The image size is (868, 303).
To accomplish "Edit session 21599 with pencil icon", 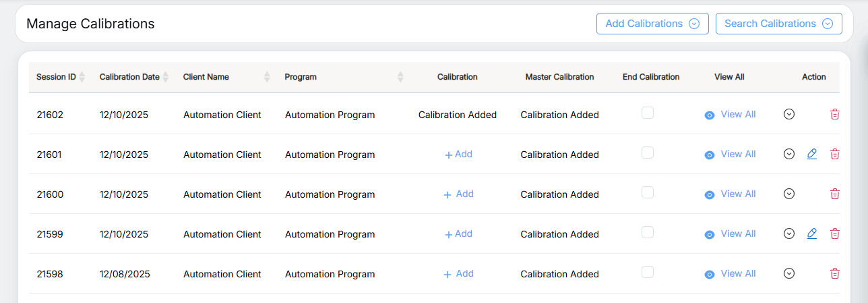I will [x=811, y=234].
